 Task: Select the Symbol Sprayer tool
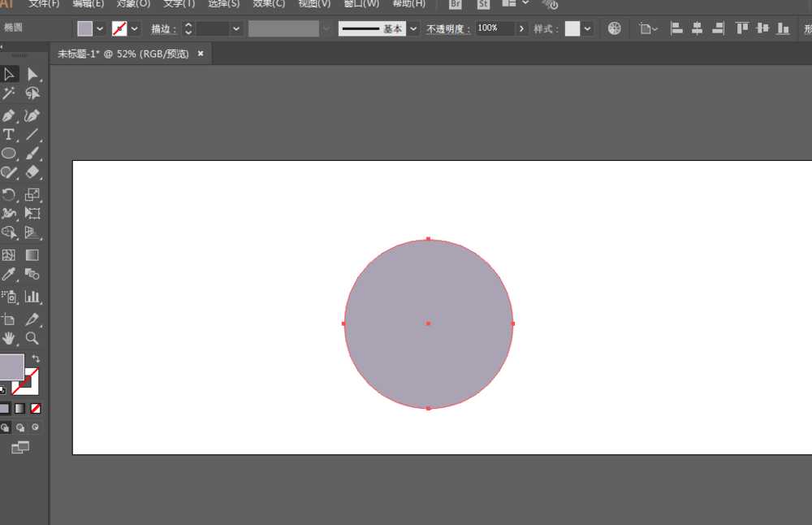[x=9, y=297]
